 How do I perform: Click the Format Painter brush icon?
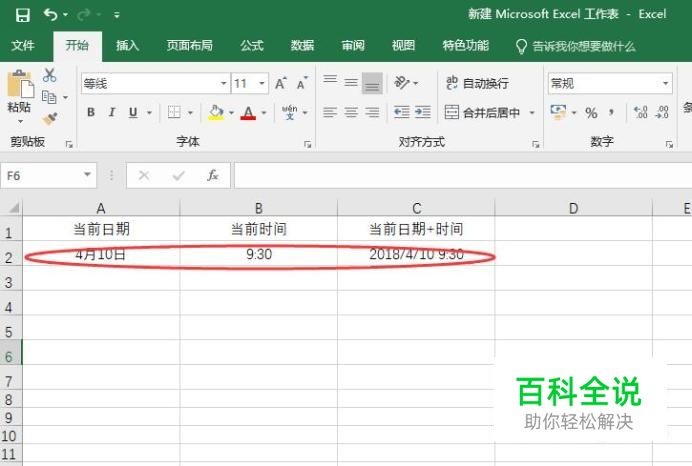50,119
